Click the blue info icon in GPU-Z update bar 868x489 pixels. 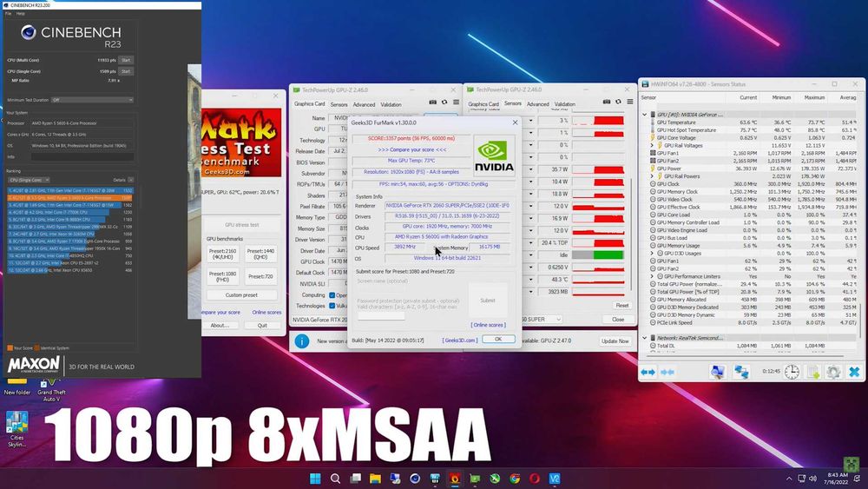[x=302, y=341]
